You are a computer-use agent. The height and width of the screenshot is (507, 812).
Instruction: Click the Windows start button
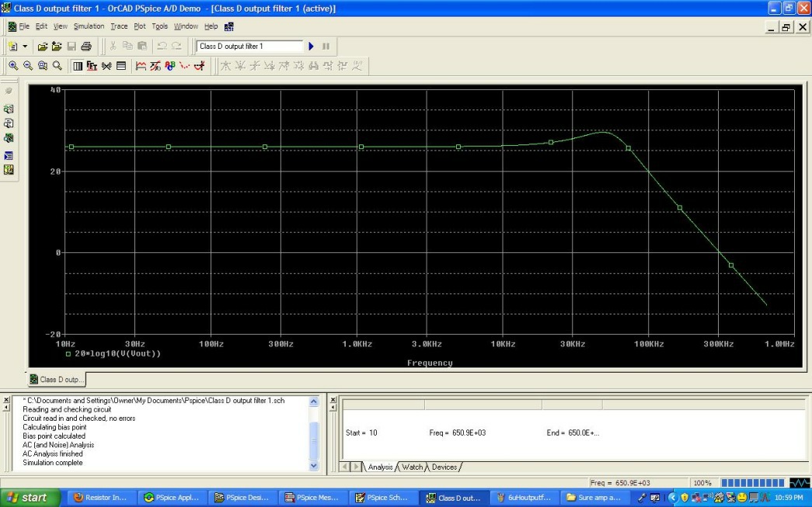pos(30,498)
